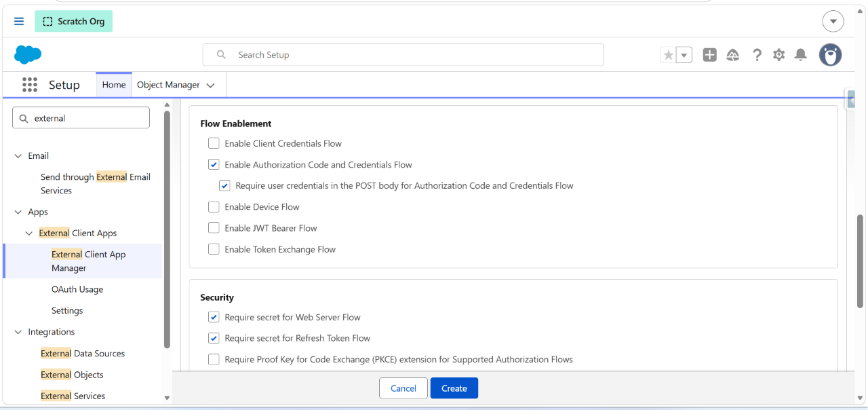Click the Favorites star icon
868x410 pixels.
click(669, 55)
